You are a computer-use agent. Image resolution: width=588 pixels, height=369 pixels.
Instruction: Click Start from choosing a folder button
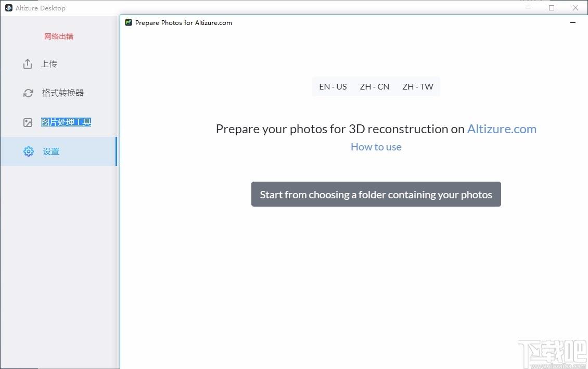[376, 194]
